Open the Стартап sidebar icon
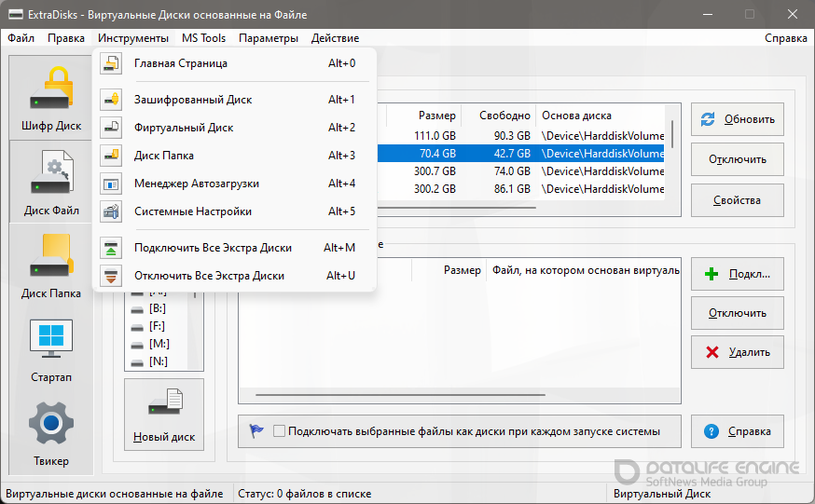This screenshot has width=815, height=504. (x=51, y=339)
